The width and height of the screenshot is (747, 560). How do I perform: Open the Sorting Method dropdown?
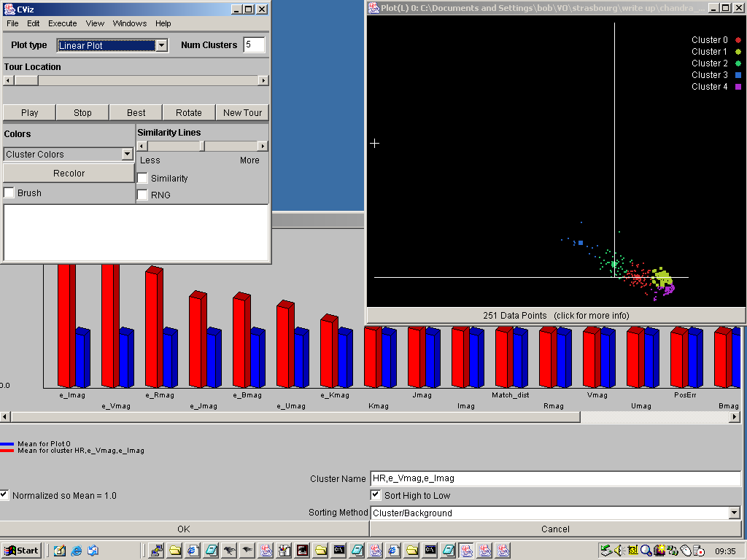click(x=734, y=513)
